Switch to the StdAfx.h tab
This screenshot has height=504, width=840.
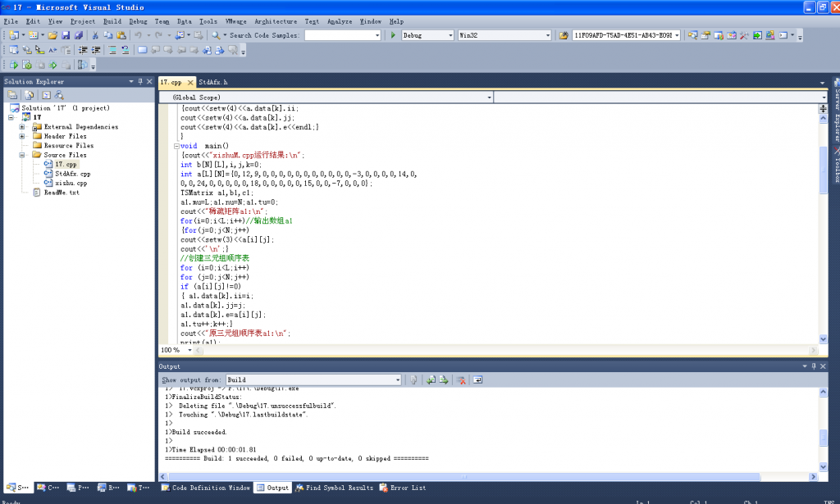(213, 82)
